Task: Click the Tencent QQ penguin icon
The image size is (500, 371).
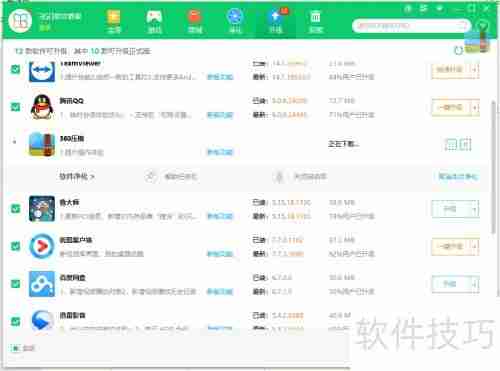Action: 42,107
